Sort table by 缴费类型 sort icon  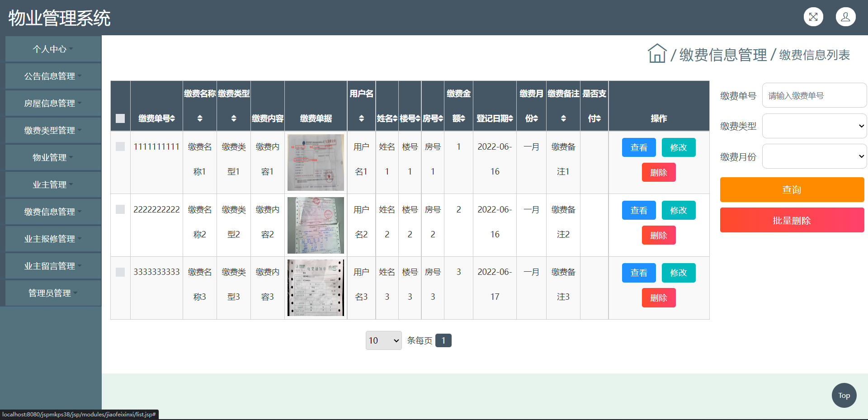point(234,118)
